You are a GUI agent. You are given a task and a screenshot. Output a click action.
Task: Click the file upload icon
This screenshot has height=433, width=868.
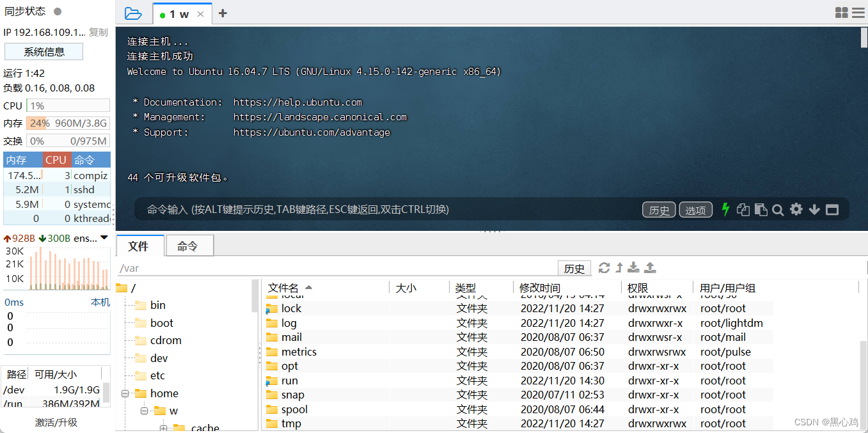(x=650, y=268)
